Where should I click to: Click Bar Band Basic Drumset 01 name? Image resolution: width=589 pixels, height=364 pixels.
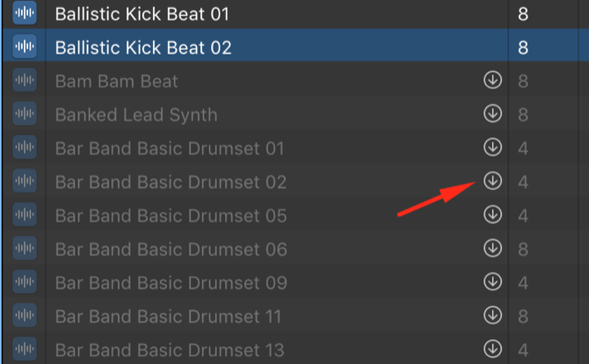click(170, 149)
